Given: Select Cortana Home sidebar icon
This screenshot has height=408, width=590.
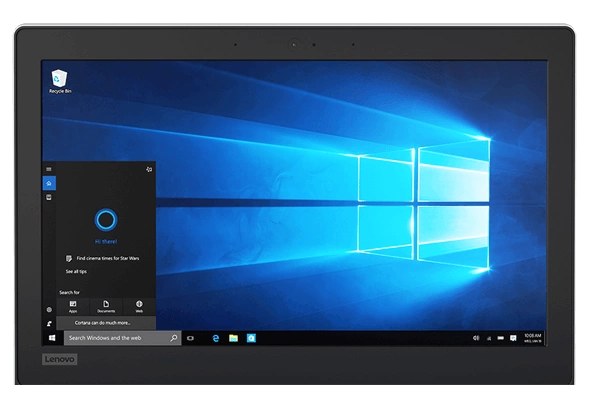Looking at the screenshot, I should 49,183.
